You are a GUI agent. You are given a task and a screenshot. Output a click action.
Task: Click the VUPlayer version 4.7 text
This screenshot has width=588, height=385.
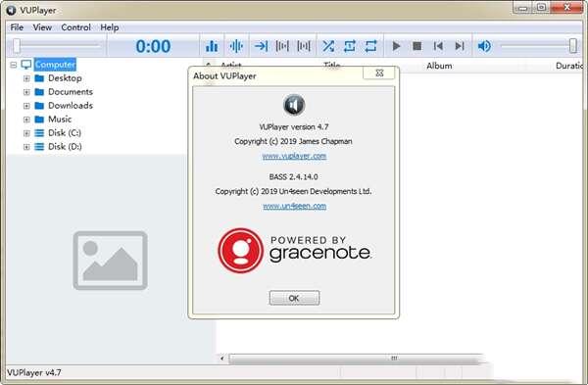tap(294, 127)
